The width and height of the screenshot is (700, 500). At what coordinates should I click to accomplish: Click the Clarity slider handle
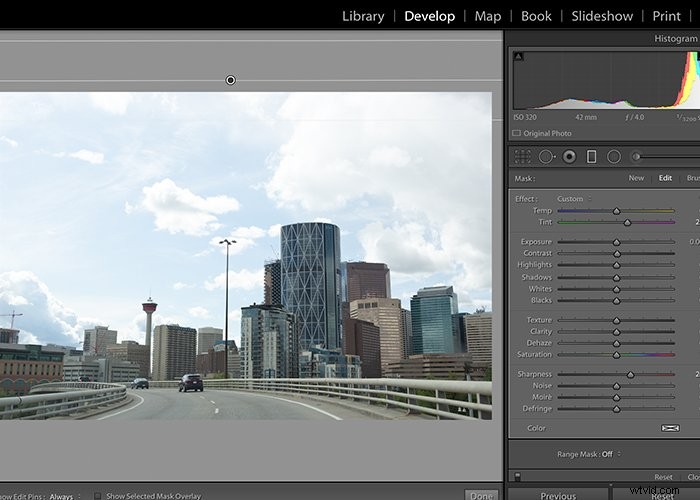click(x=617, y=332)
